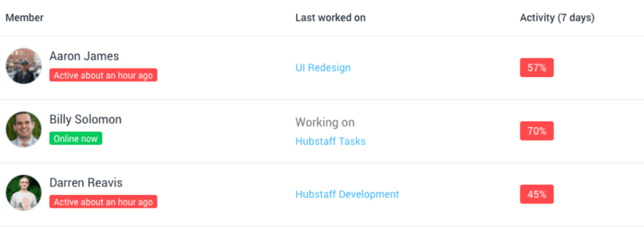Image resolution: width=644 pixels, height=228 pixels.
Task: Open the Hubstaff Tasks project link
Action: pyautogui.click(x=331, y=141)
